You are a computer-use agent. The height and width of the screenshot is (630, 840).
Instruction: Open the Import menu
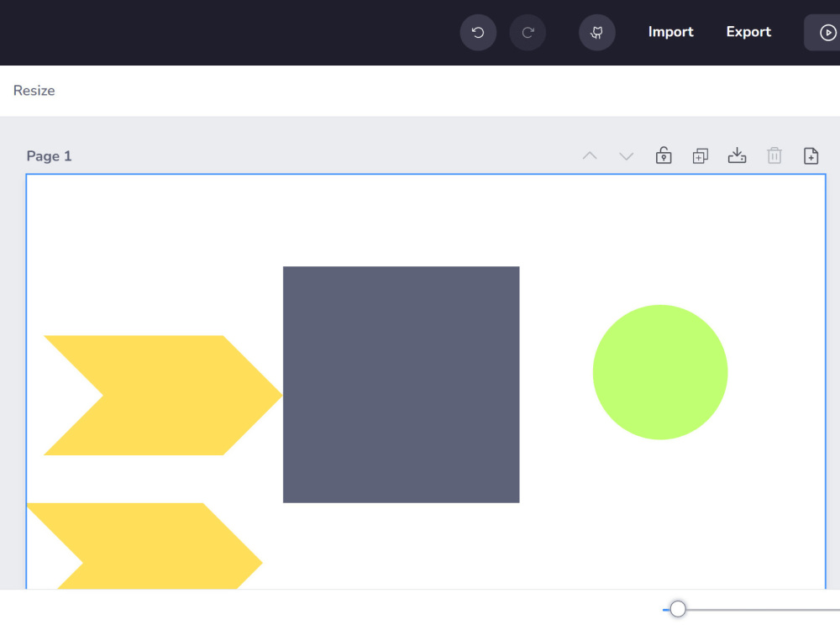coord(670,32)
